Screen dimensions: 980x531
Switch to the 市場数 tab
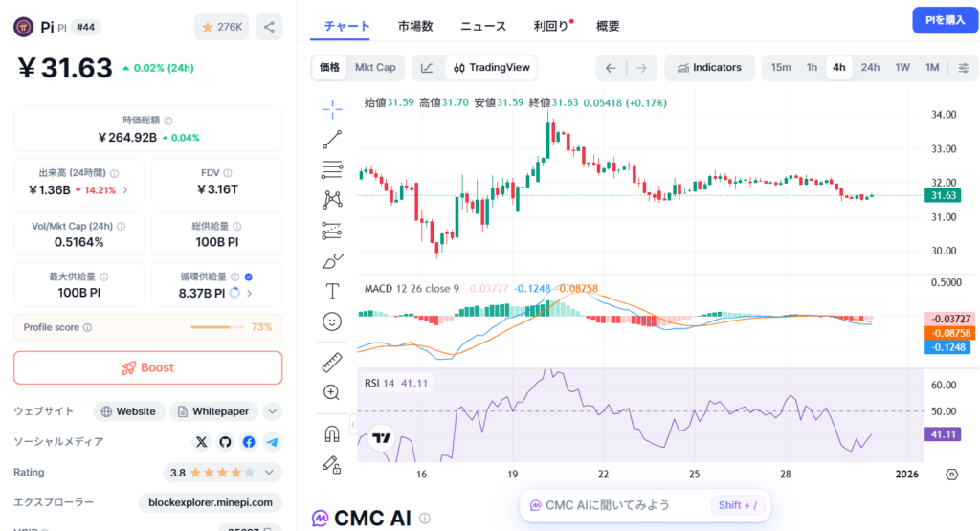coord(415,26)
